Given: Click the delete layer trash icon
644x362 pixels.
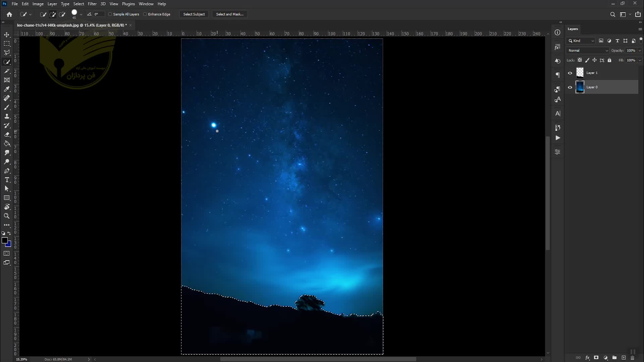Looking at the screenshot, I should 633,358.
